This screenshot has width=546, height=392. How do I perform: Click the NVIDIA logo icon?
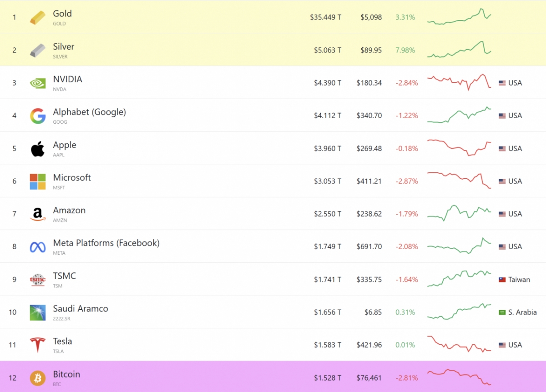(x=38, y=83)
